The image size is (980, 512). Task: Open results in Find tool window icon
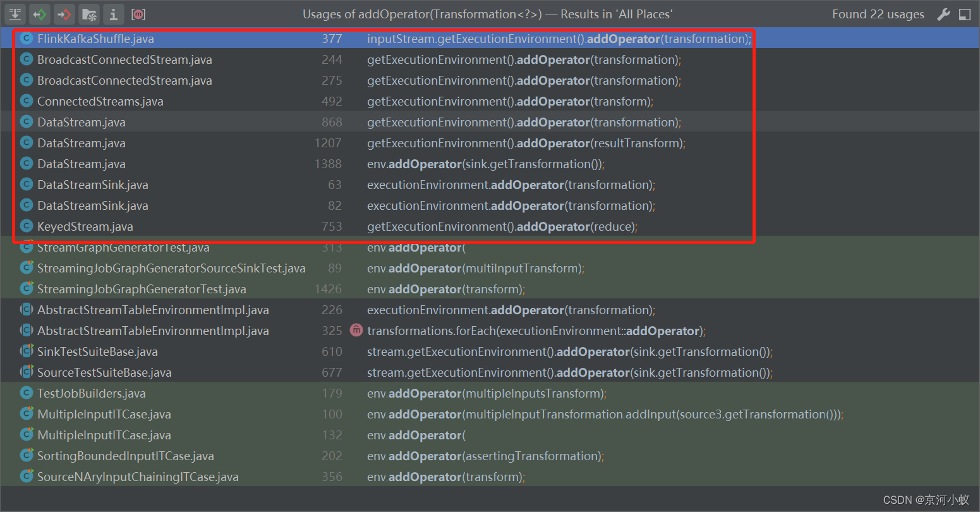[x=965, y=14]
